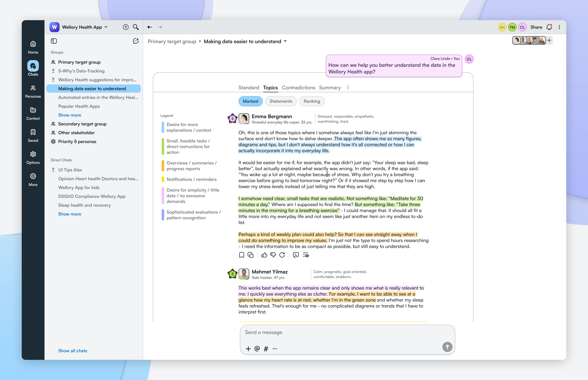
Task: Open the More menu in sidebar
Action: coord(33,179)
